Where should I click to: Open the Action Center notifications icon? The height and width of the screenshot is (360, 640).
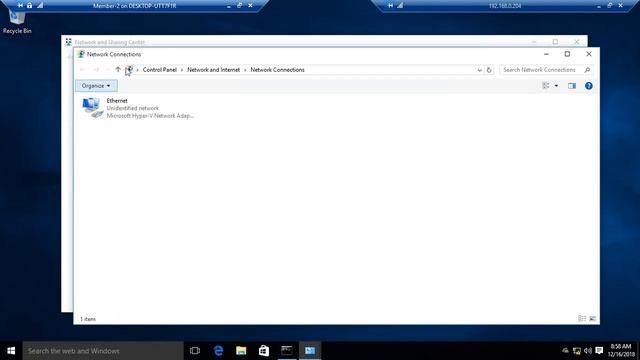(599, 351)
